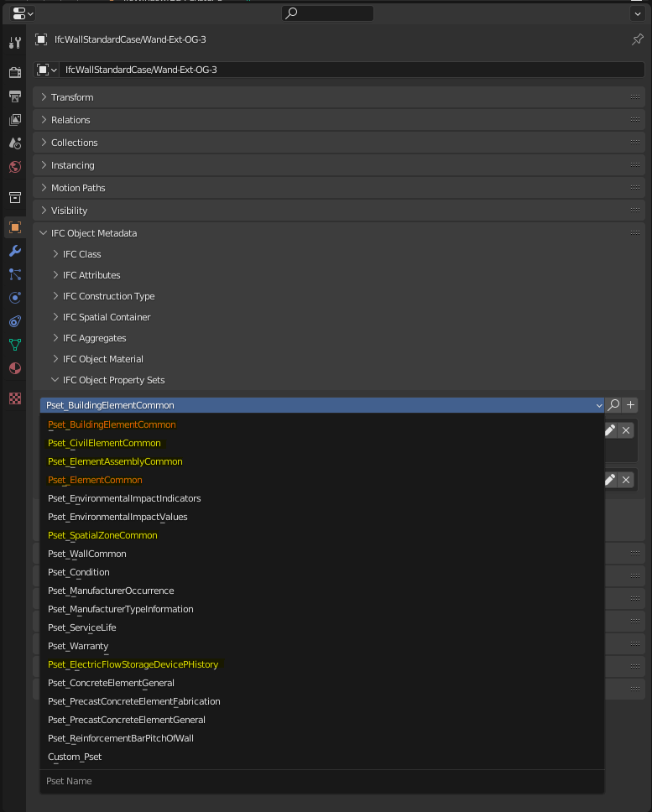Screen dimensions: 652x812
Task: Open Object Data properties green triangle tab
Action: click(x=14, y=345)
